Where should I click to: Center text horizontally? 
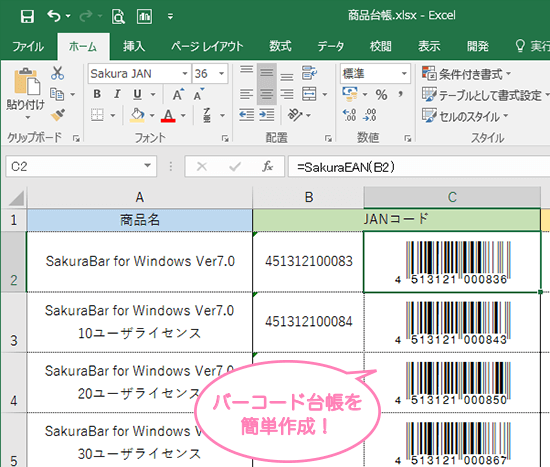[267, 94]
